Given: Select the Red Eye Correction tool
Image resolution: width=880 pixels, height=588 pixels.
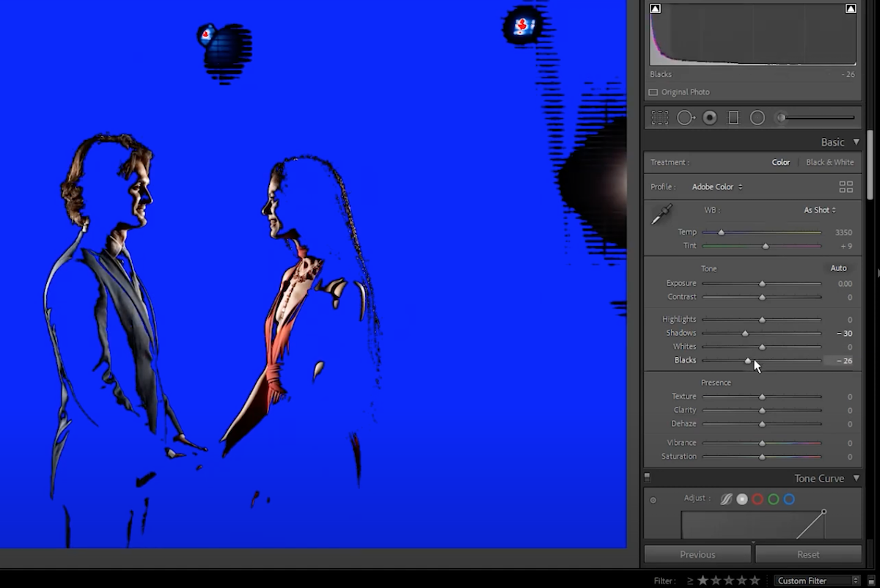Looking at the screenshot, I should coord(710,117).
